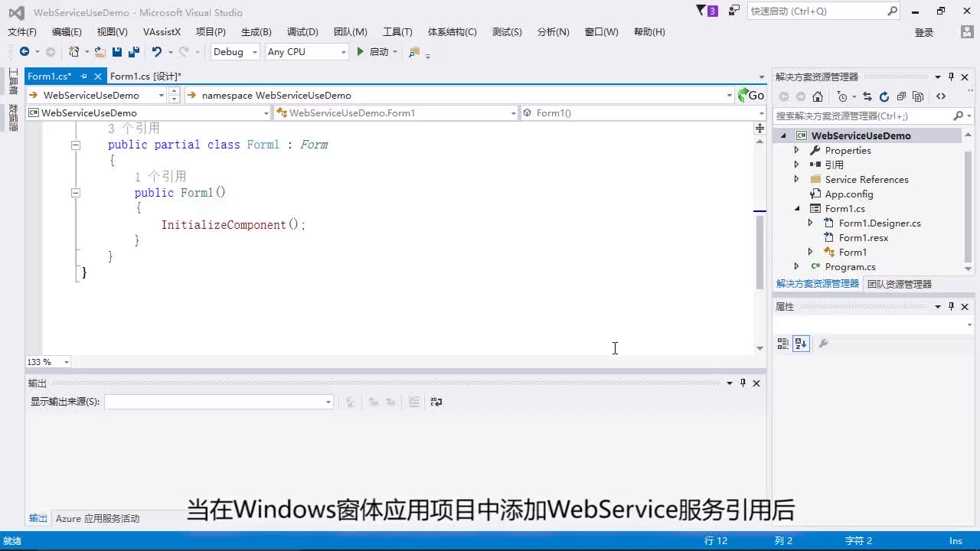Toggle auto-hide pin on Output panel
The width and height of the screenshot is (980, 551).
click(x=743, y=383)
